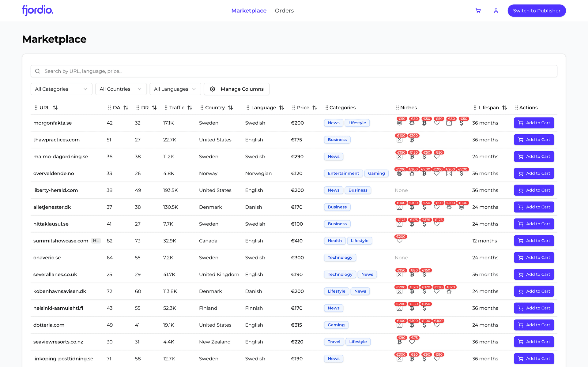Click the heart niche icon on summitshowcase.com row

point(400,242)
